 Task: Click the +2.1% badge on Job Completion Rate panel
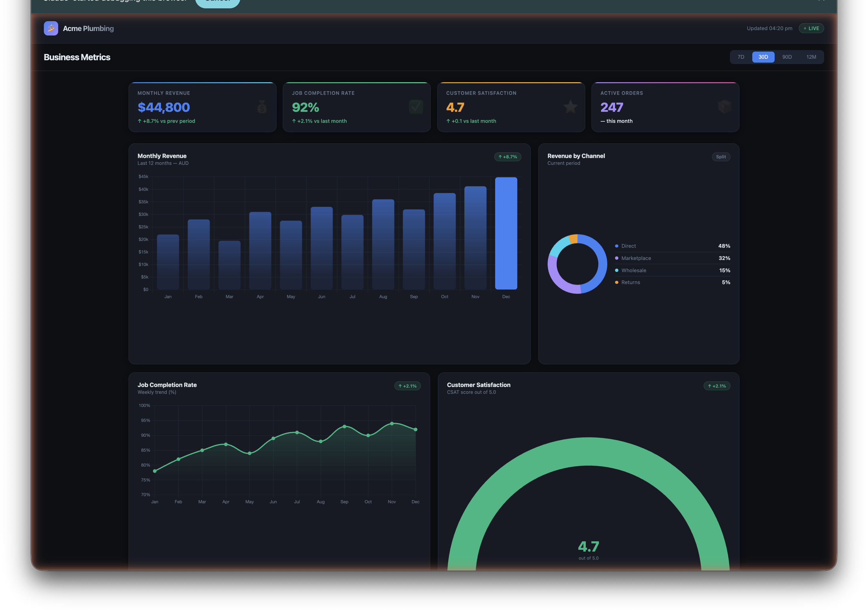[x=407, y=386]
